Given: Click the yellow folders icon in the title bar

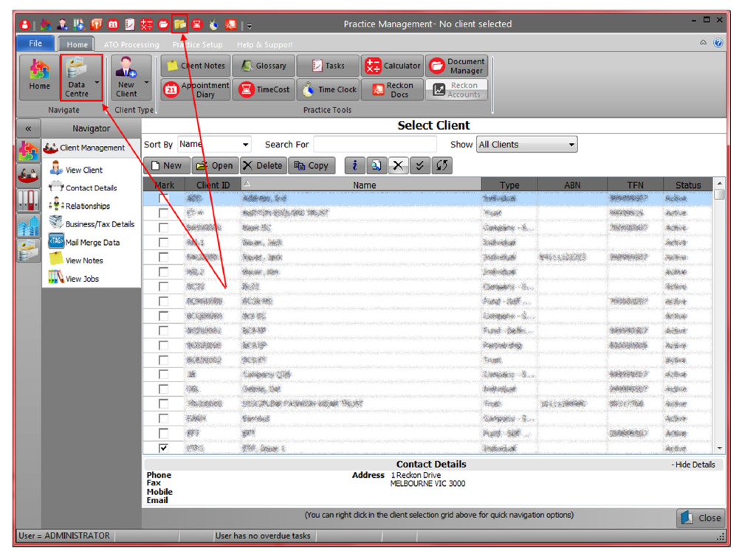Looking at the screenshot, I should [180, 24].
